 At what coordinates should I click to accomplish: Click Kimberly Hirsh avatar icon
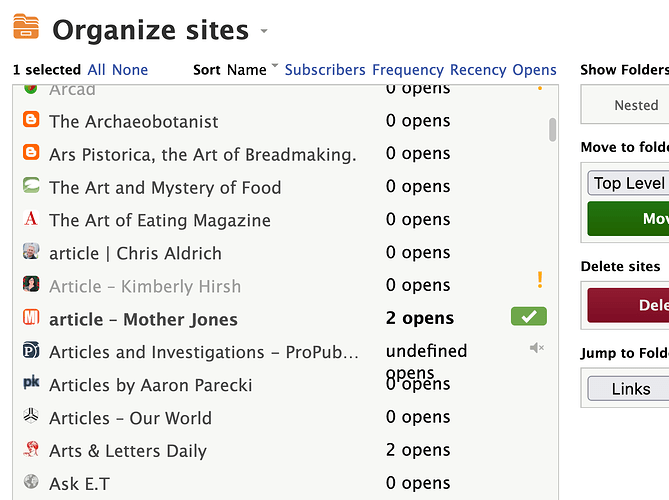point(31,284)
